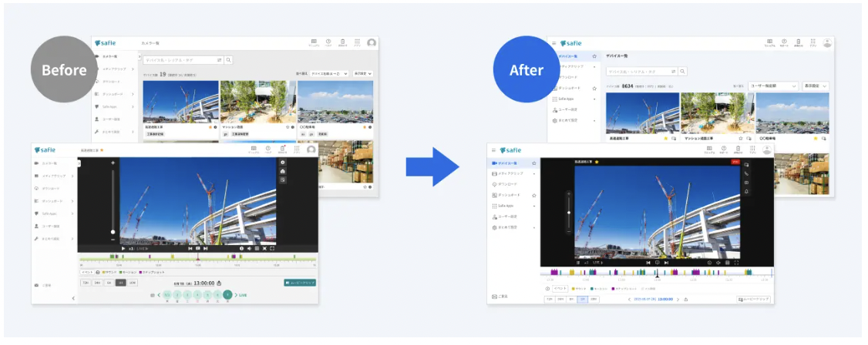
Task: Click snapshot camera icon beside Before player video
Action: pos(283,172)
